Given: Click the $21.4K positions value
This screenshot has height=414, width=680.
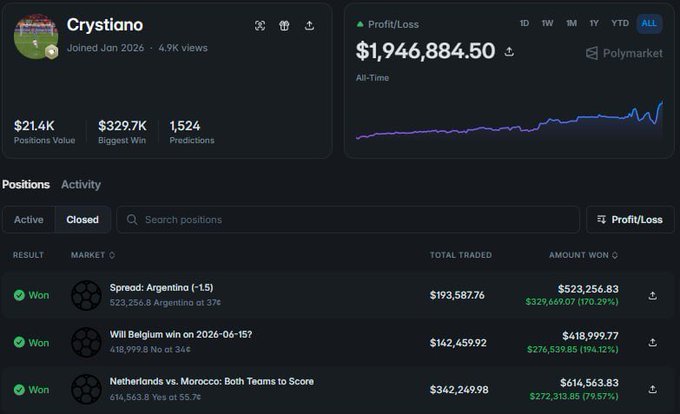Looking at the screenshot, I should [34, 126].
